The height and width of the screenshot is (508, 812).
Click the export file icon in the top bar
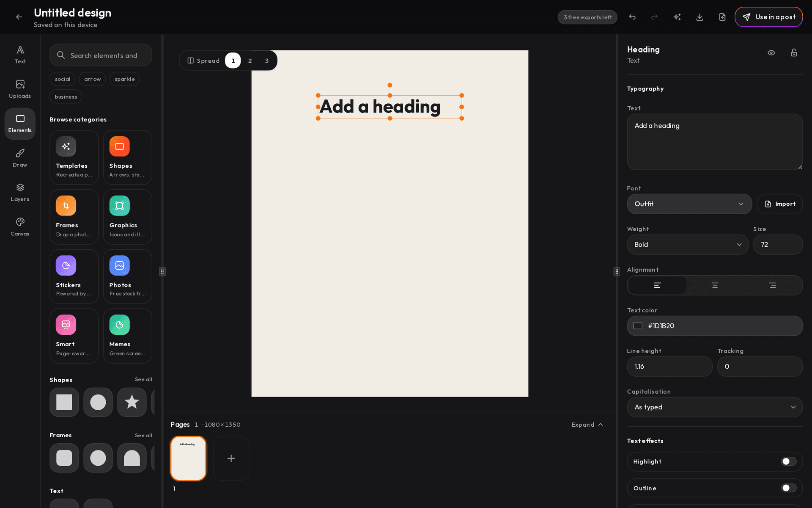(722, 17)
